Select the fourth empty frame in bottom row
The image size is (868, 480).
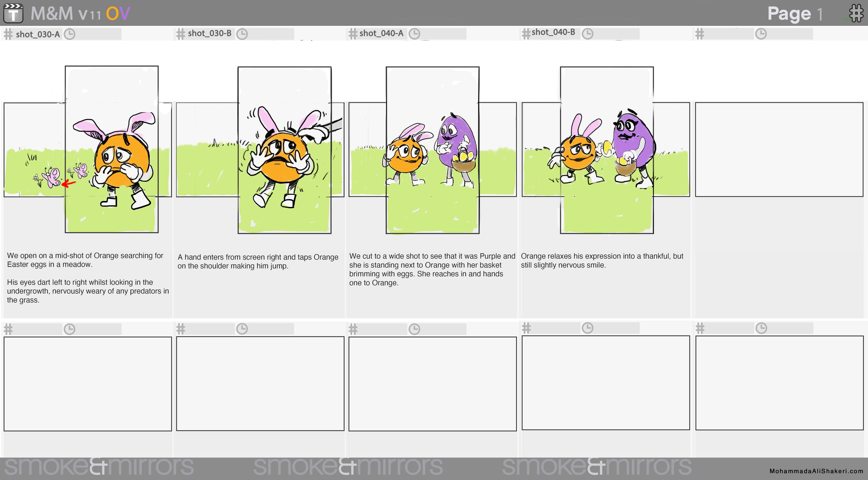click(606, 383)
